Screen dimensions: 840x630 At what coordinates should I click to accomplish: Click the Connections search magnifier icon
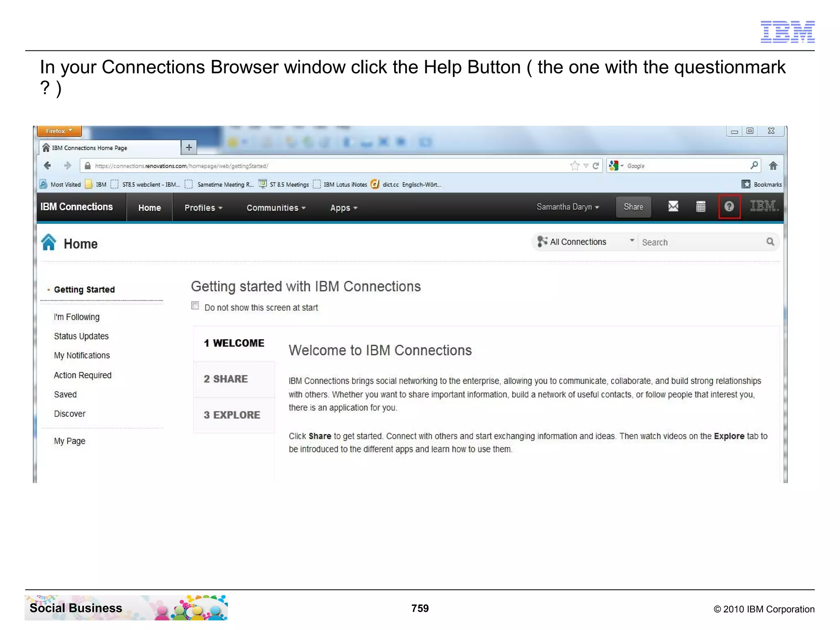(770, 242)
